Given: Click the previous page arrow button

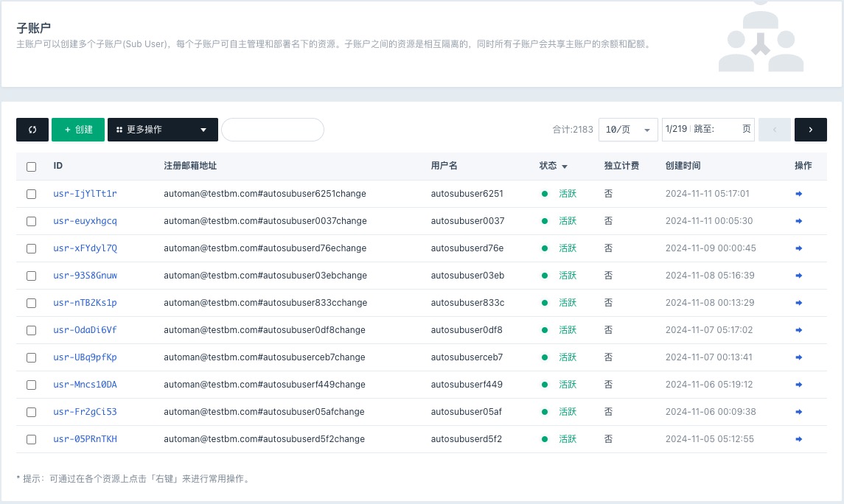Looking at the screenshot, I should click(x=774, y=130).
